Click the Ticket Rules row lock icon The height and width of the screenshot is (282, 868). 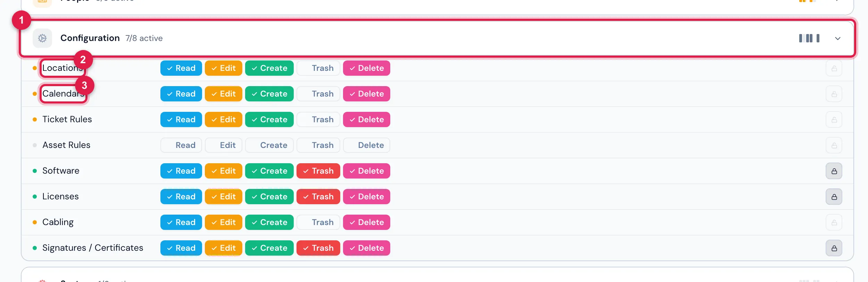point(834,120)
